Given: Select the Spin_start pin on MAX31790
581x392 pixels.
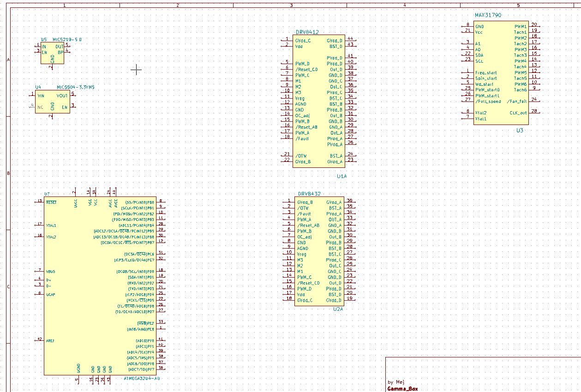Looking at the screenshot, I should [x=486, y=78].
